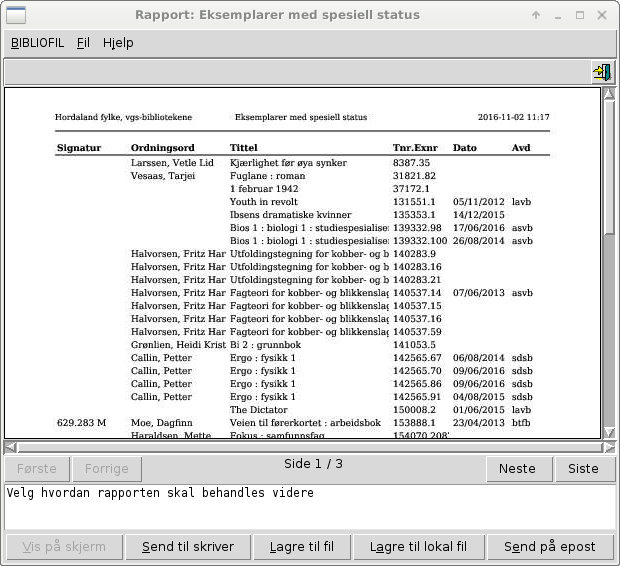Email the report with Send på epost
Screen dimensions: 620x566
point(549,547)
